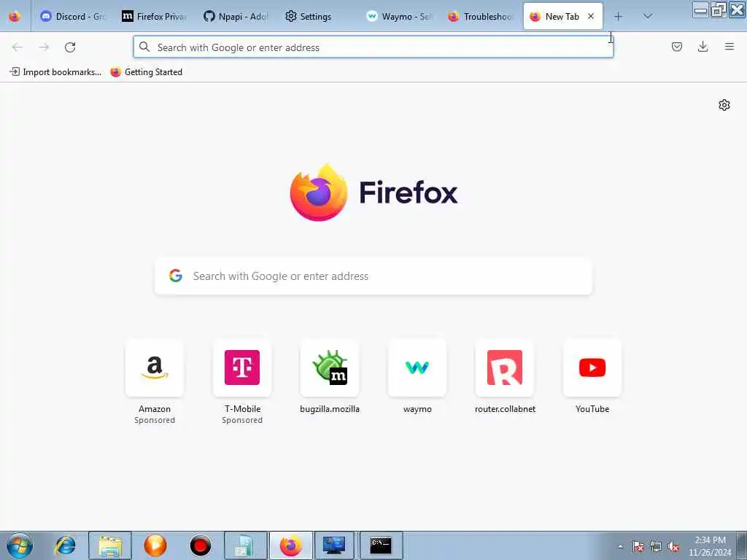The image size is (747, 560).
Task: Click the Google G icon in search box
Action: tap(176, 276)
